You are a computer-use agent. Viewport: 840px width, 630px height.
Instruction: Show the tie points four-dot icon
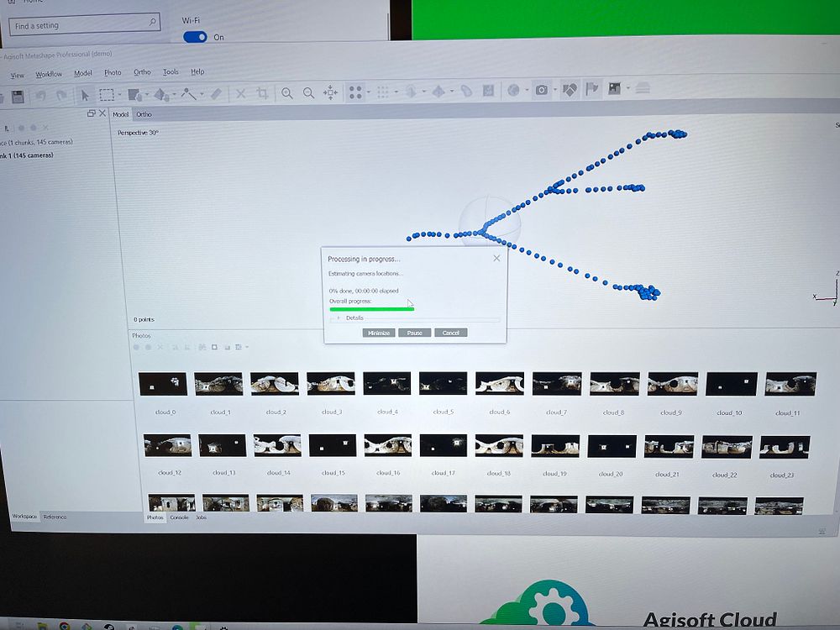(x=355, y=92)
